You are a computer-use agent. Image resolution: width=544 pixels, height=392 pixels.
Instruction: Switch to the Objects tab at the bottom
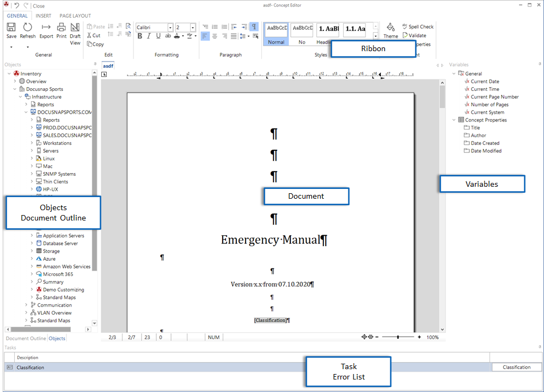click(57, 338)
